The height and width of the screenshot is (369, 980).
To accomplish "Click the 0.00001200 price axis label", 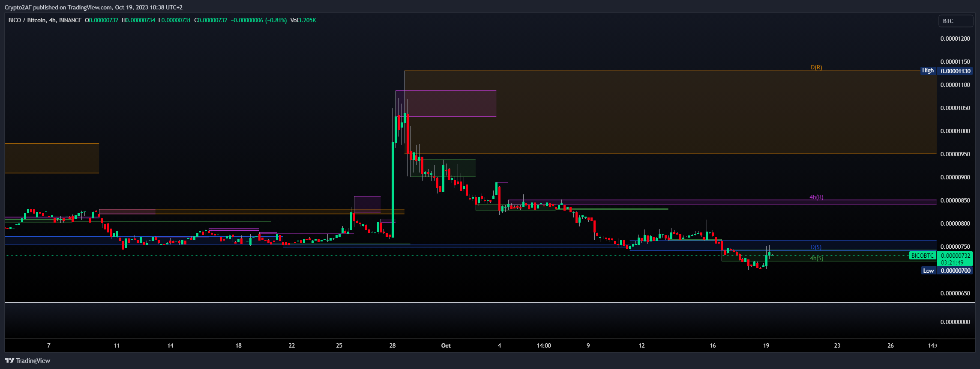I will click(954, 39).
